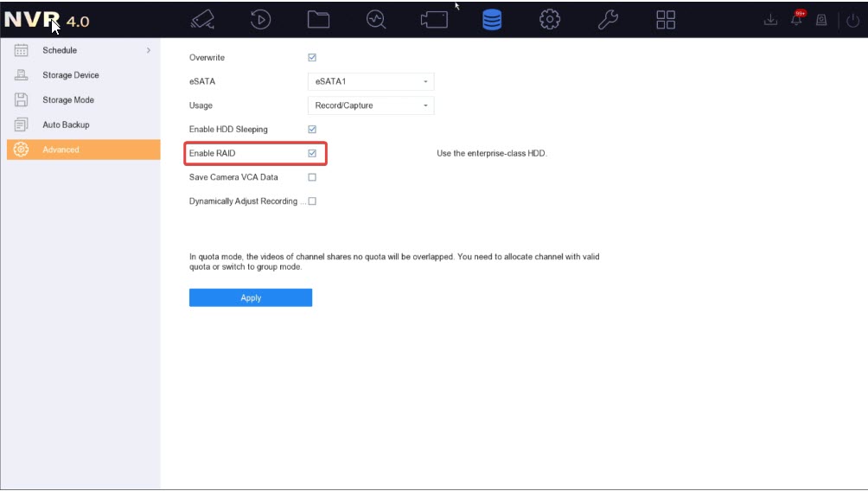Select Storage Device in the sidebar
868x491 pixels.
[71, 75]
